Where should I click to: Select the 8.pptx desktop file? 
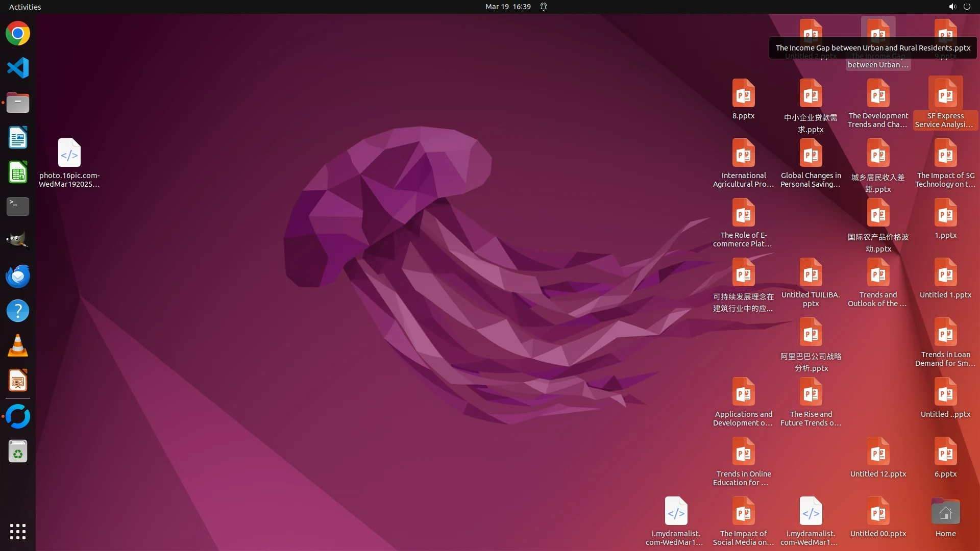tap(743, 94)
